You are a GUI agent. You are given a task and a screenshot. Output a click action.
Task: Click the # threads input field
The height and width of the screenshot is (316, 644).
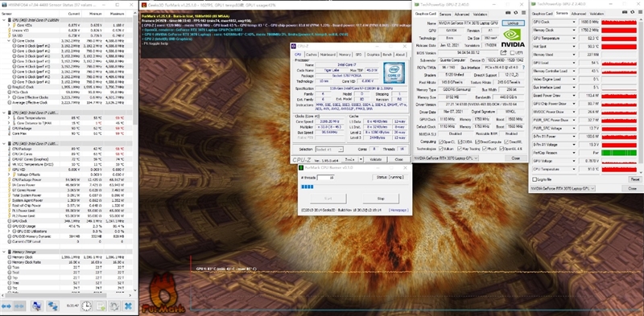click(326, 177)
